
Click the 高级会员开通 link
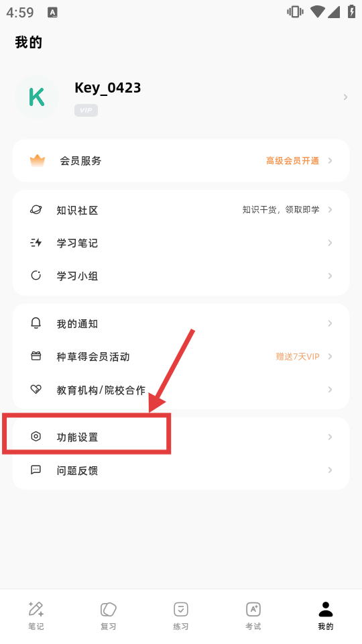[x=293, y=160]
